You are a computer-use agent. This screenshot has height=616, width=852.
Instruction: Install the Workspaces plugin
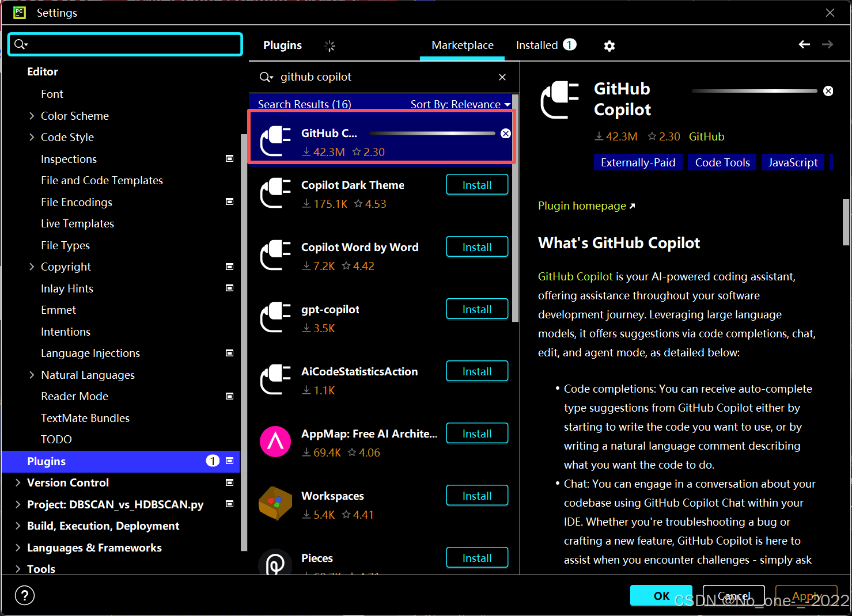[477, 496]
